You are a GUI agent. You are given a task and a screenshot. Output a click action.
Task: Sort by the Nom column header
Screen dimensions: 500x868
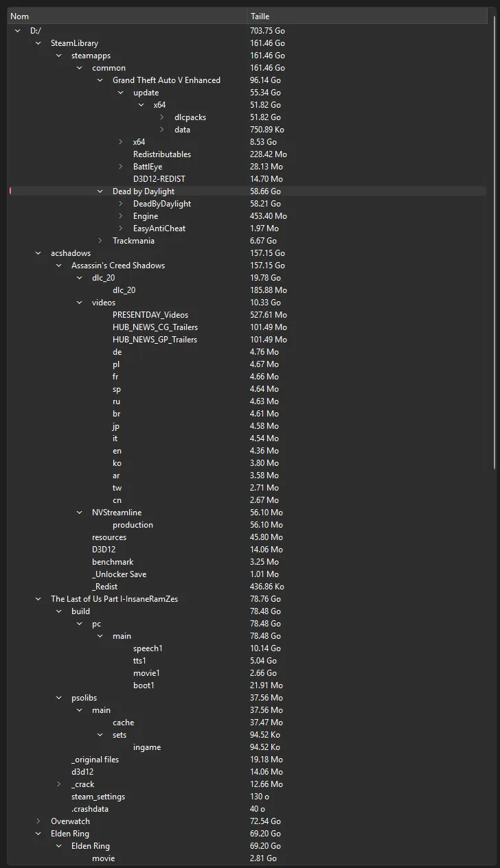[x=128, y=16]
